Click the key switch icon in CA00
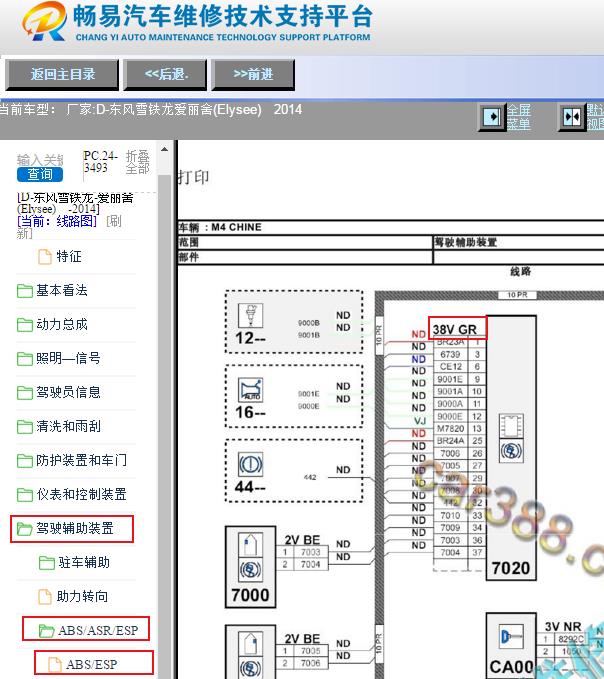The image size is (604, 679). (511, 637)
